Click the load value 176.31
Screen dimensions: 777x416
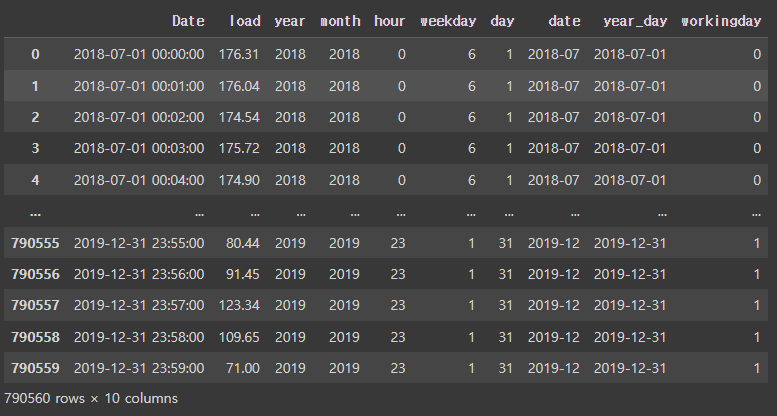click(x=239, y=54)
